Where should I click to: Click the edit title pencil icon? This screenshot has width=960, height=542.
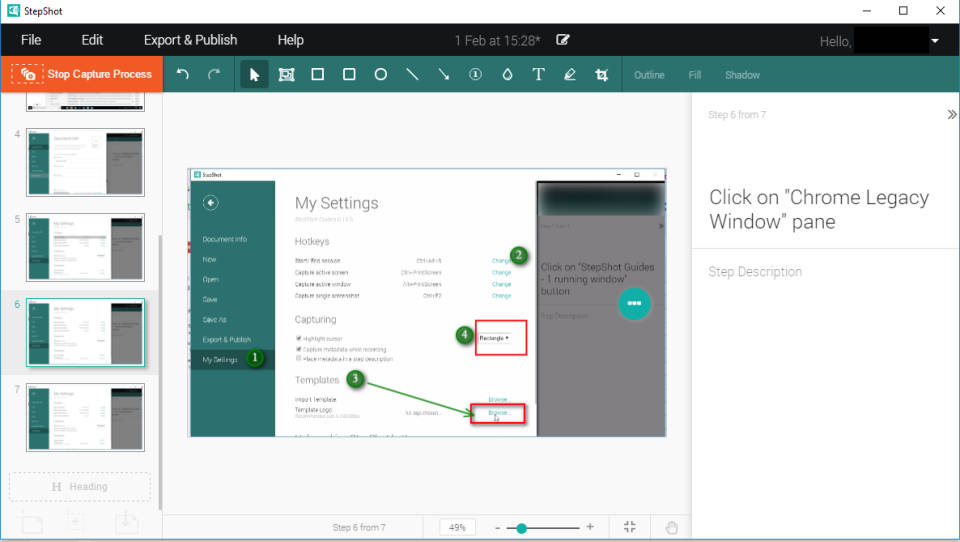(563, 41)
